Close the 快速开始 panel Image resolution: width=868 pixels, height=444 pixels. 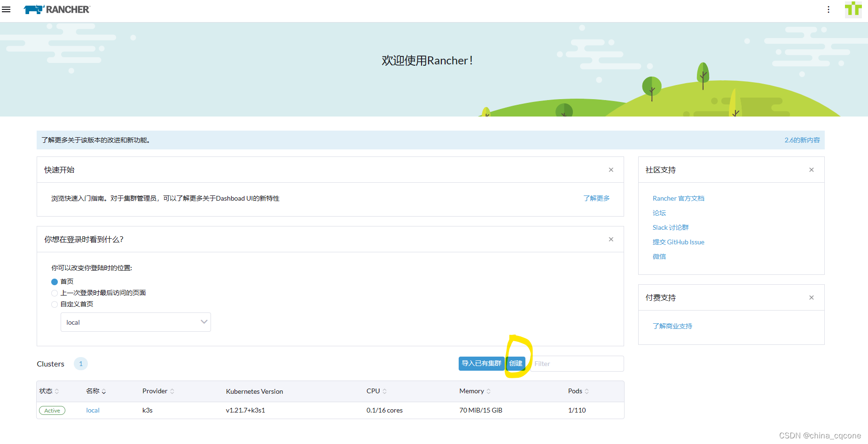coord(611,170)
